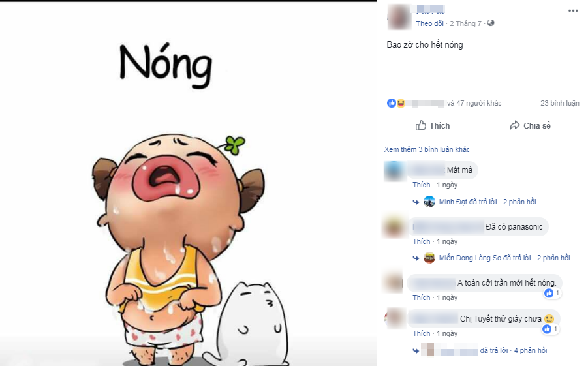Viewport: 588px width, 366px height.
Task: Expand Miến Dong Làng So 2 phản hồi
Action: [553, 258]
